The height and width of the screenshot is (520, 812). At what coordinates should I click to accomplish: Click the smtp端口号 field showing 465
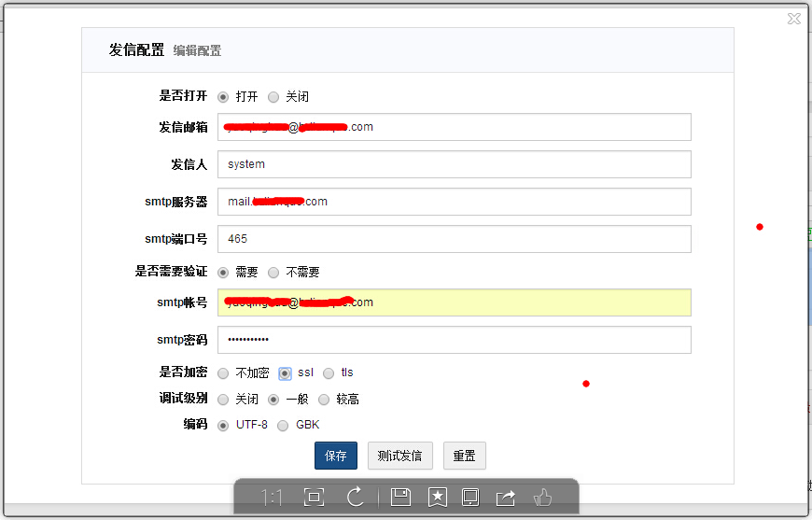455,239
